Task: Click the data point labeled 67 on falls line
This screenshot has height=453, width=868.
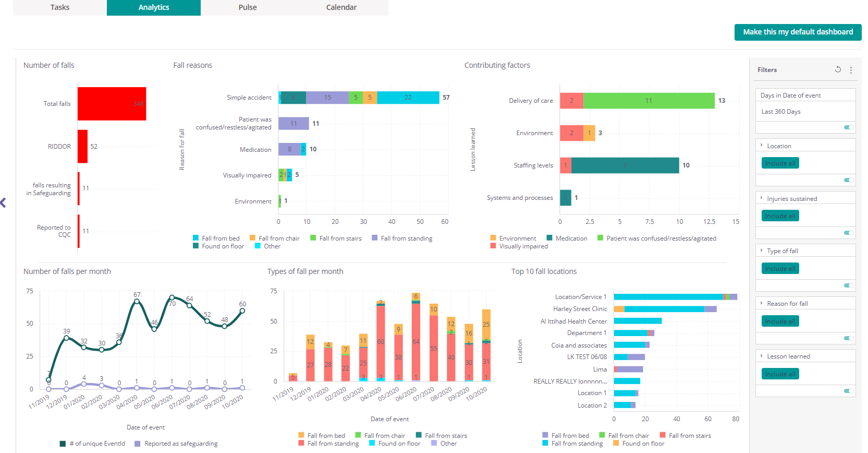Action: 137,301
